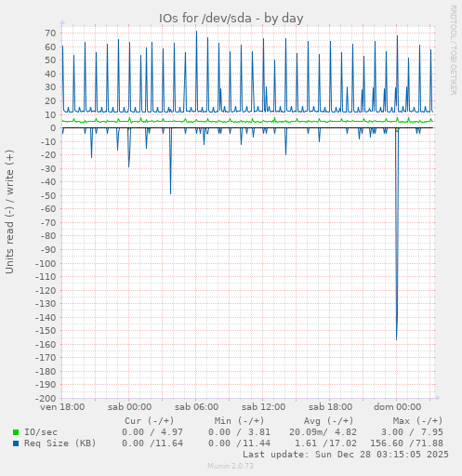Click the 'Cur (-/+)' column header
Image resolution: width=462 pixels, height=476 pixels.
(x=150, y=421)
